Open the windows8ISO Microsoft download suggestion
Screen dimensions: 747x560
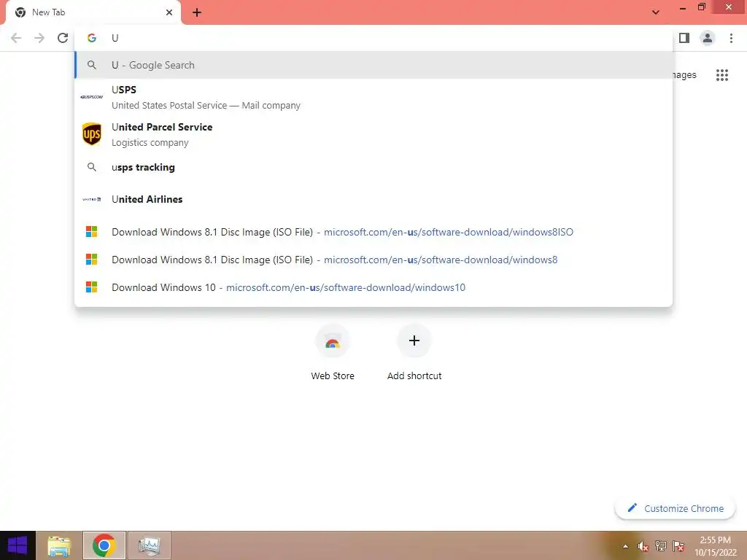click(373, 232)
